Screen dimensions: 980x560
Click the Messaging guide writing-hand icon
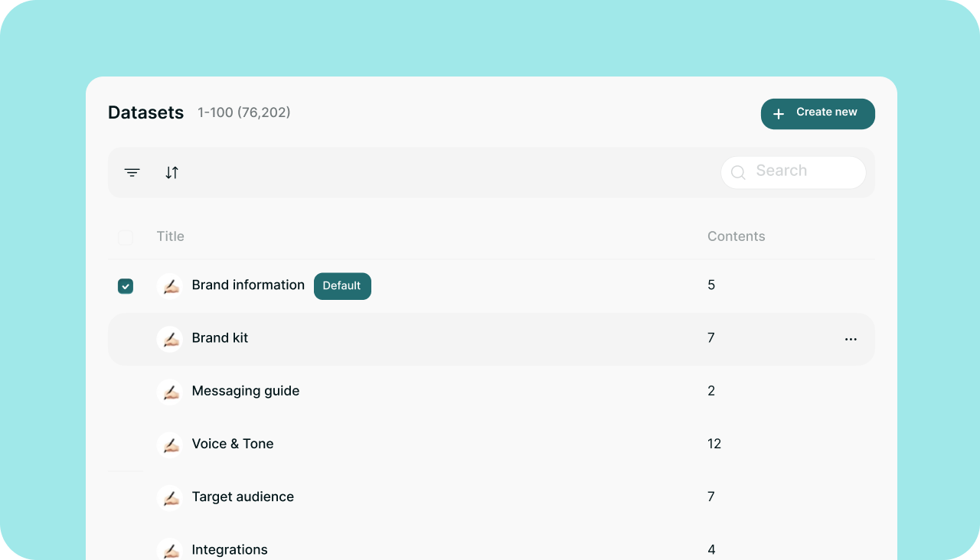(x=170, y=392)
